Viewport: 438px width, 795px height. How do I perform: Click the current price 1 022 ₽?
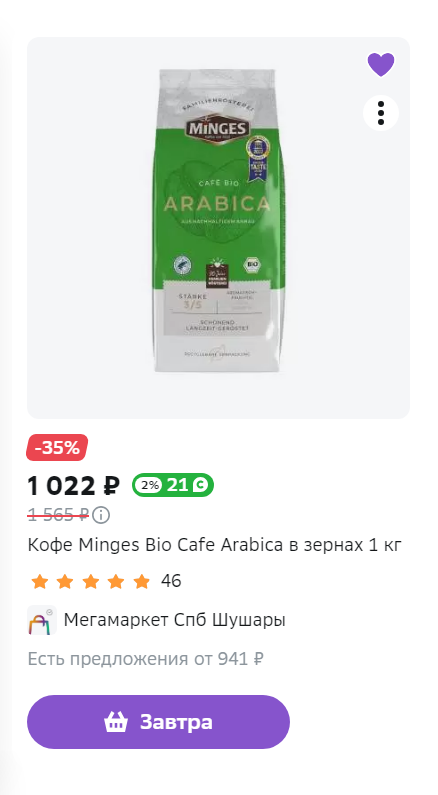tap(74, 486)
